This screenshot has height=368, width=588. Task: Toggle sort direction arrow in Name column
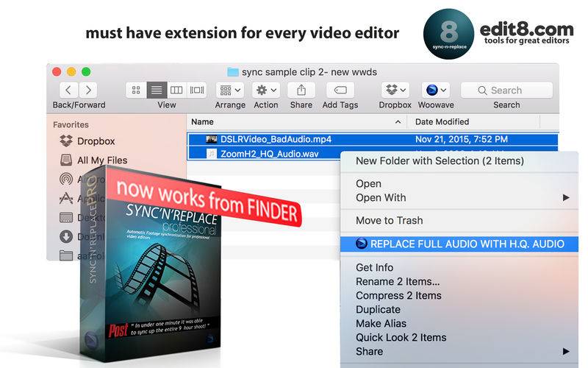398,122
